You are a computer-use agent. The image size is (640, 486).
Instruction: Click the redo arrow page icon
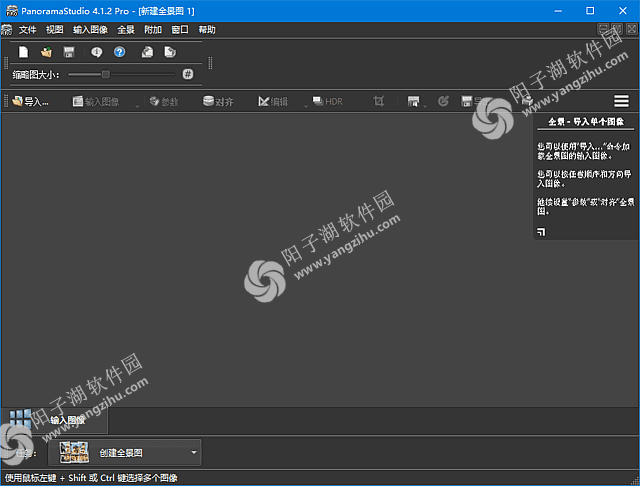(x=170, y=52)
